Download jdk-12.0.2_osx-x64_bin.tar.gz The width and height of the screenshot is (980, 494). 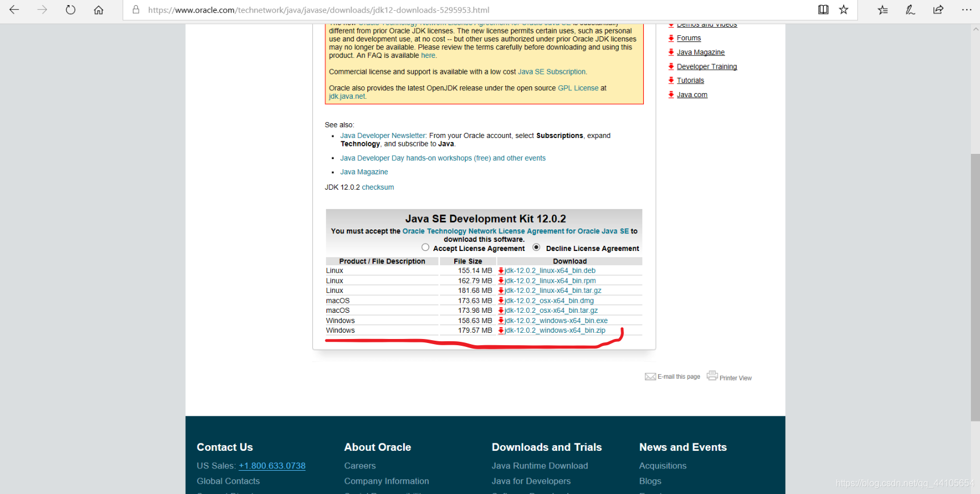551,311
